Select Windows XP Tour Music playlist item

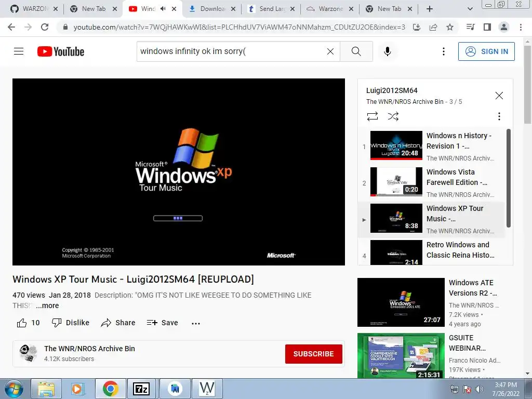pos(431,219)
